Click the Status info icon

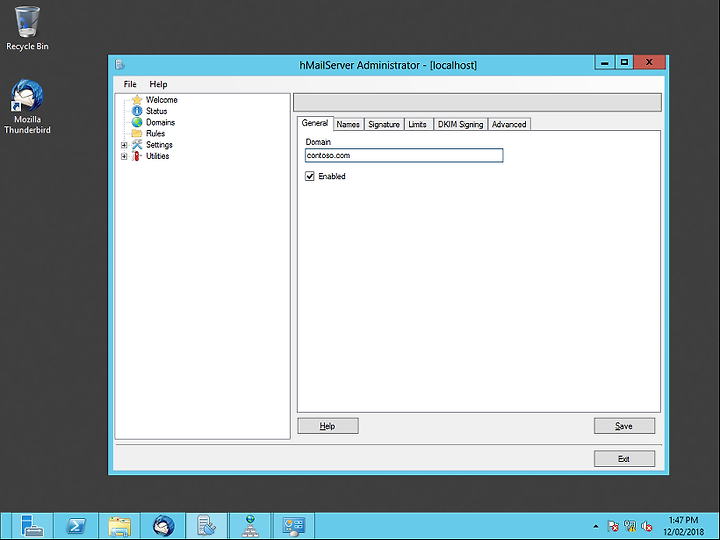click(137, 111)
